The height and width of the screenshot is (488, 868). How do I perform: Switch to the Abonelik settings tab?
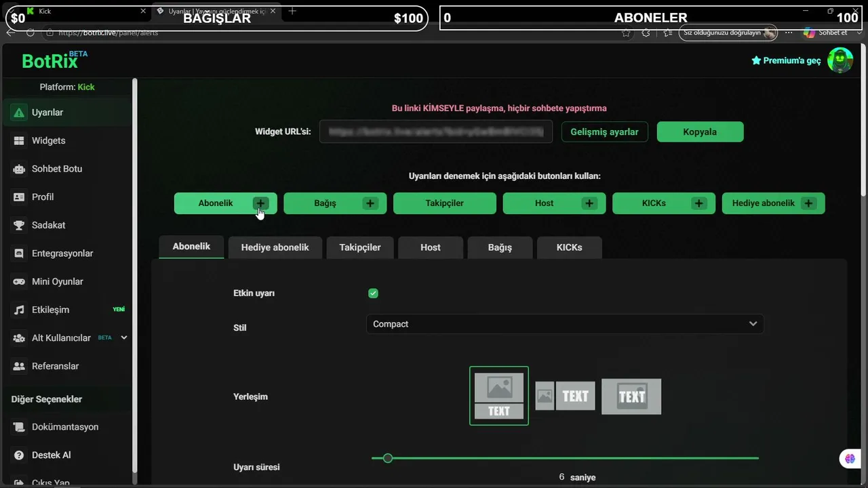point(191,247)
